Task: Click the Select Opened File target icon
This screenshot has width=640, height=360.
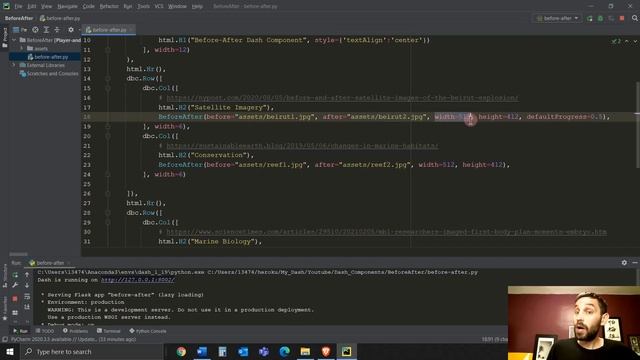Action: (x=36, y=30)
